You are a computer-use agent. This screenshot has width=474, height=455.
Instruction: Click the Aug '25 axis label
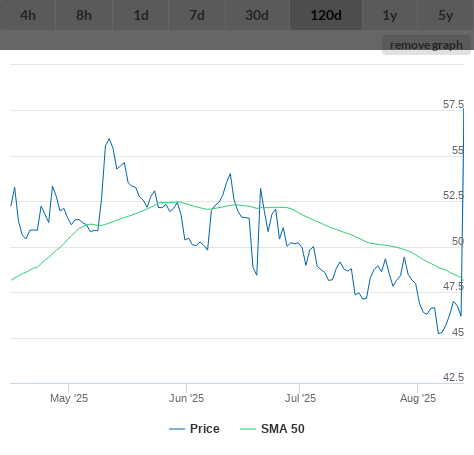[418, 398]
